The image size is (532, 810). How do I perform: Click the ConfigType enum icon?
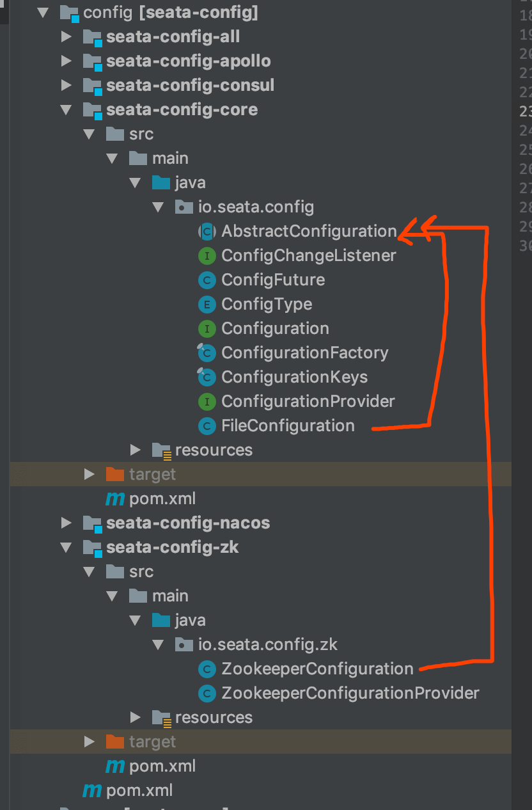click(206, 305)
